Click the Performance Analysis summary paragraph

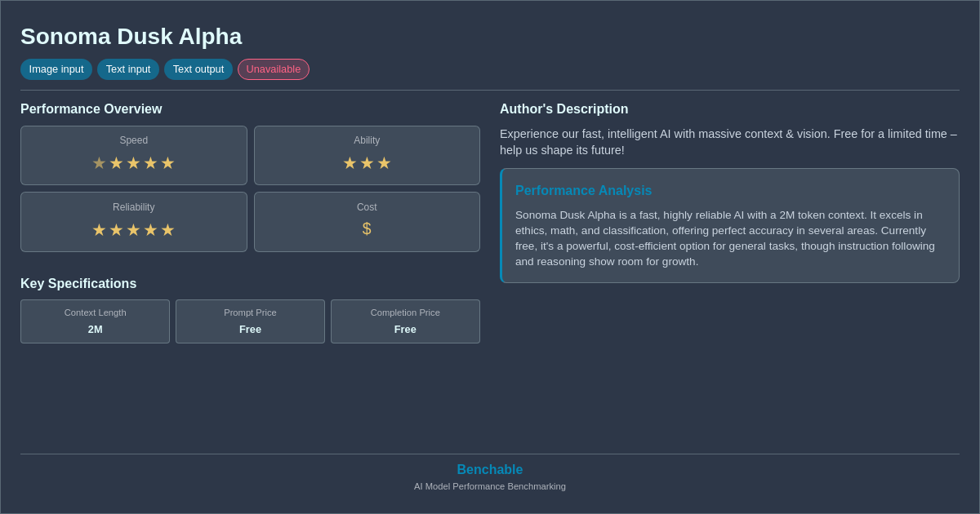[728, 238]
